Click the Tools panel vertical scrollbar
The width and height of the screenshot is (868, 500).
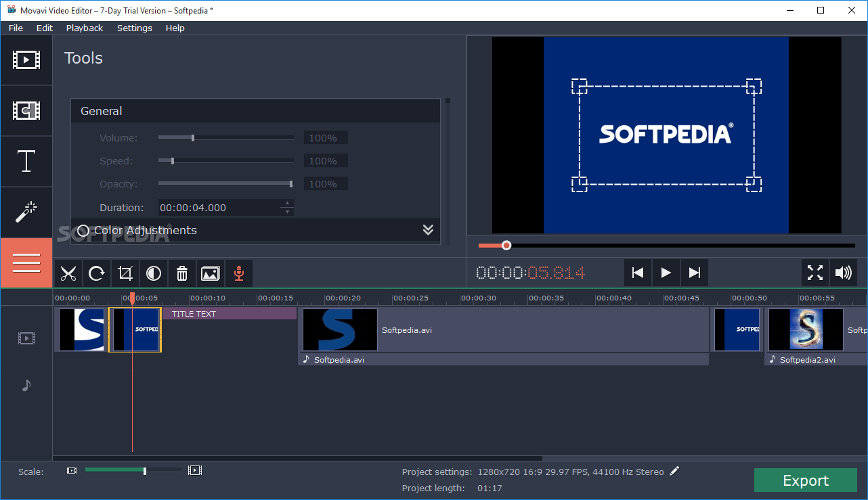point(448,101)
